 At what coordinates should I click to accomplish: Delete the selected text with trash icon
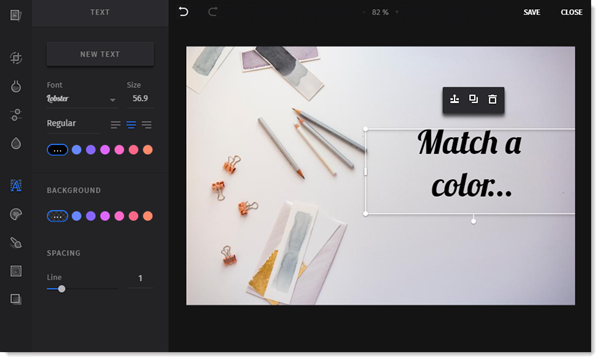click(492, 99)
